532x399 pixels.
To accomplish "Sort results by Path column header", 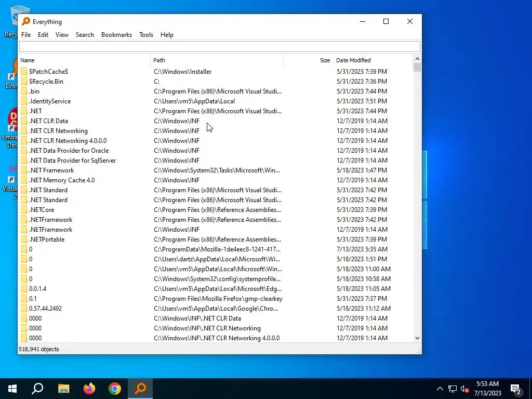I will click(x=217, y=60).
